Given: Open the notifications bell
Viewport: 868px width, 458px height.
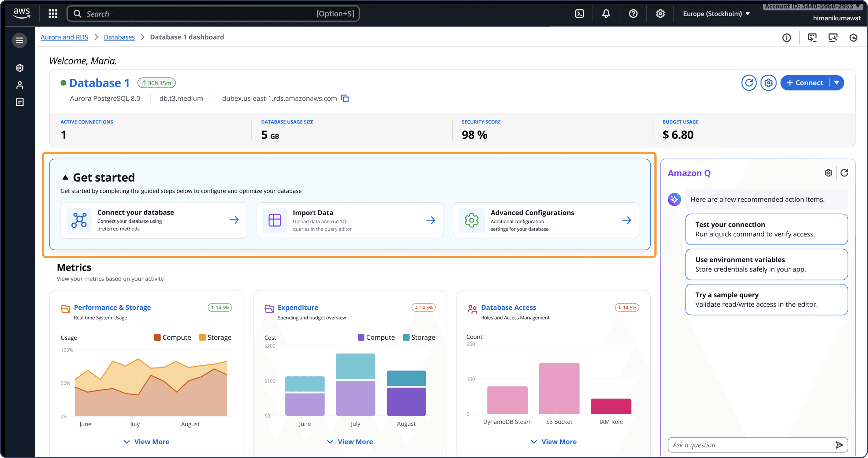Looking at the screenshot, I should coord(606,14).
